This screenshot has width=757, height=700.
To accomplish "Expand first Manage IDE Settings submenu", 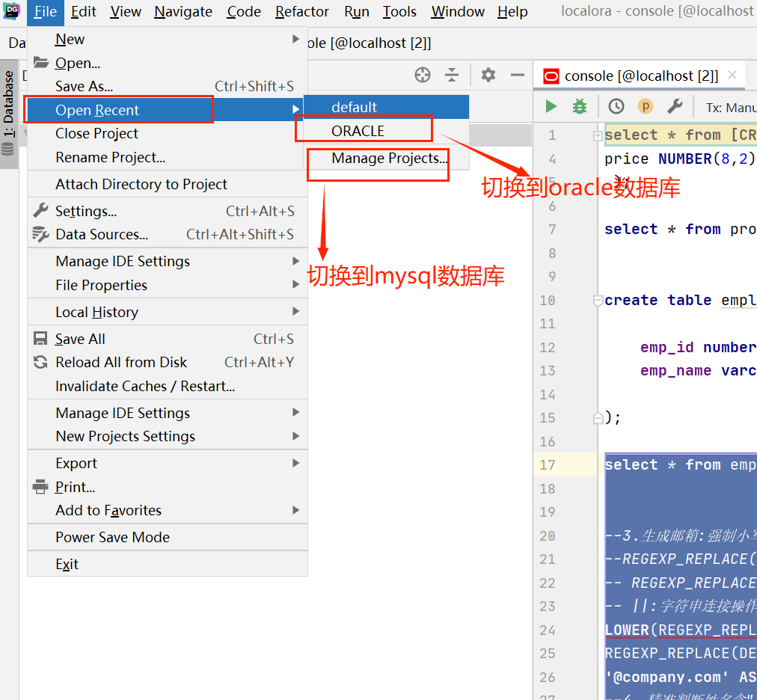I will click(167, 261).
